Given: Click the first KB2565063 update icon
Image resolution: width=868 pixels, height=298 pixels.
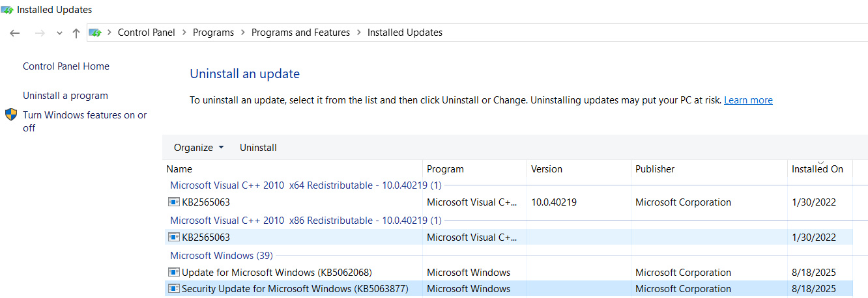Looking at the screenshot, I should 174,202.
